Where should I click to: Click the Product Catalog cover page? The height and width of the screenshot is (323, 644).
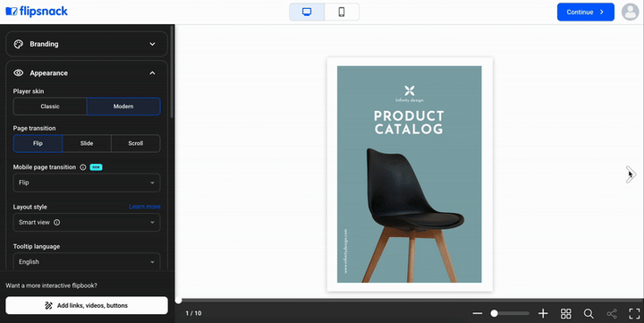[410, 174]
